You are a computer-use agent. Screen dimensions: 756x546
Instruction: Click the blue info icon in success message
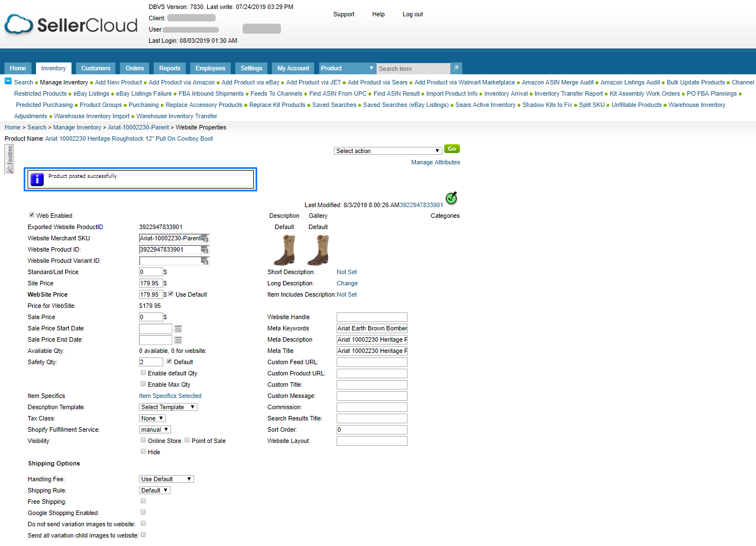pos(37,180)
